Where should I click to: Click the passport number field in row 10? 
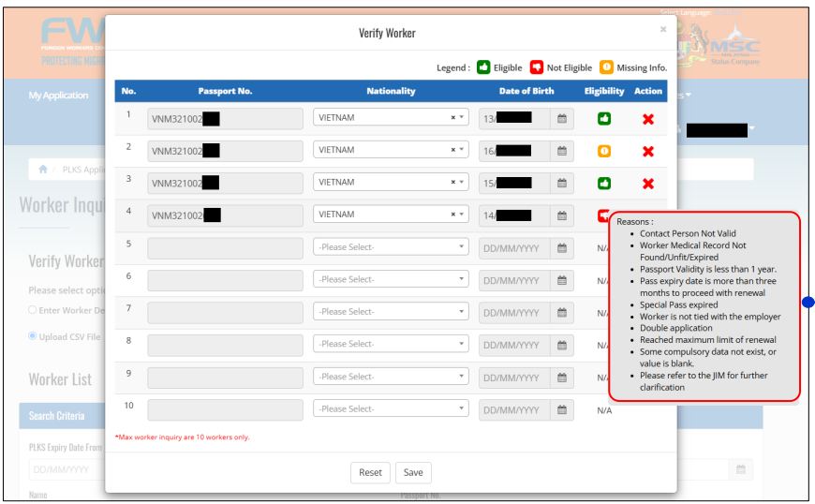click(x=225, y=409)
